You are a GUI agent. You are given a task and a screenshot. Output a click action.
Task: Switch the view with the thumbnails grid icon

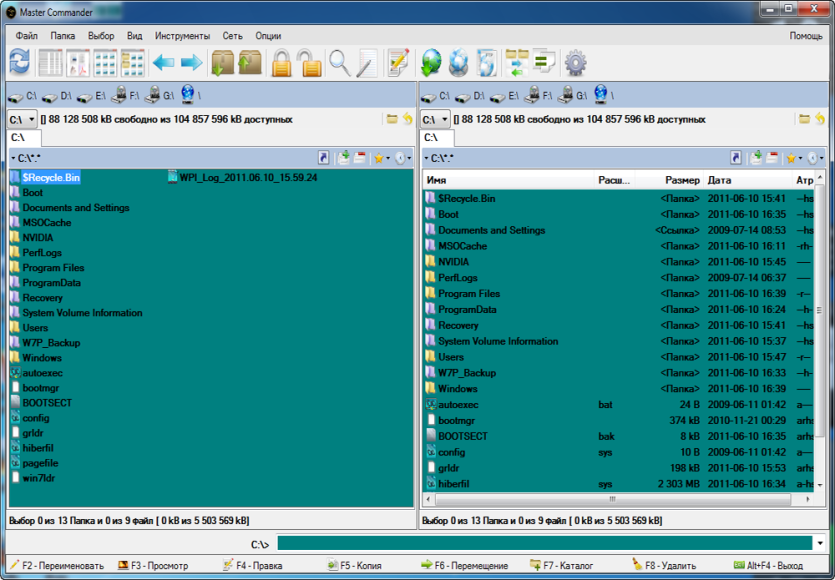(x=105, y=63)
